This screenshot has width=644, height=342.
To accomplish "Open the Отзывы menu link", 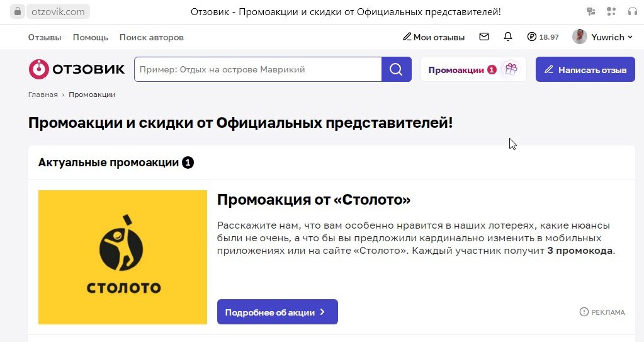I will 44,37.
